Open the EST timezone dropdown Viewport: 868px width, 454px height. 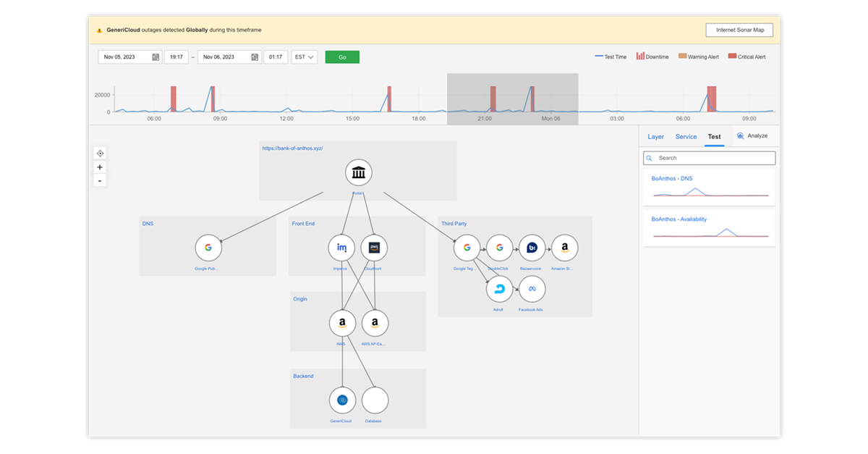304,56
